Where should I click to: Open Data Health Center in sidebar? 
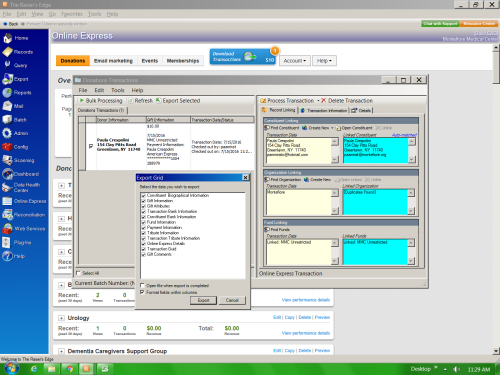click(x=21, y=187)
